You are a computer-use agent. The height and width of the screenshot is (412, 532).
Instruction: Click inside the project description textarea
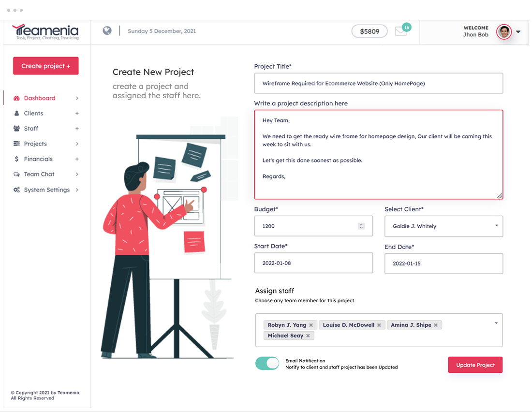click(x=379, y=154)
